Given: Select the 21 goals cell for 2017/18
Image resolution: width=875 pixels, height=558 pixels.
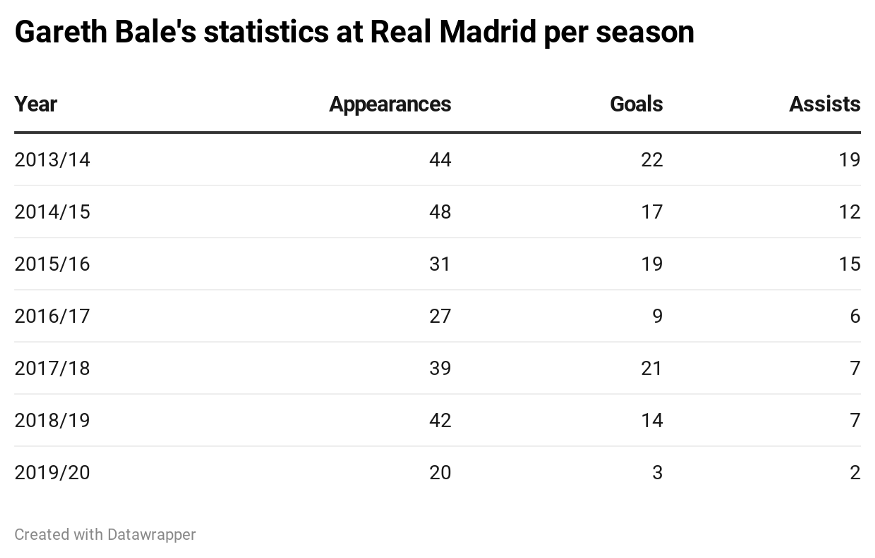Looking at the screenshot, I should [x=651, y=368].
